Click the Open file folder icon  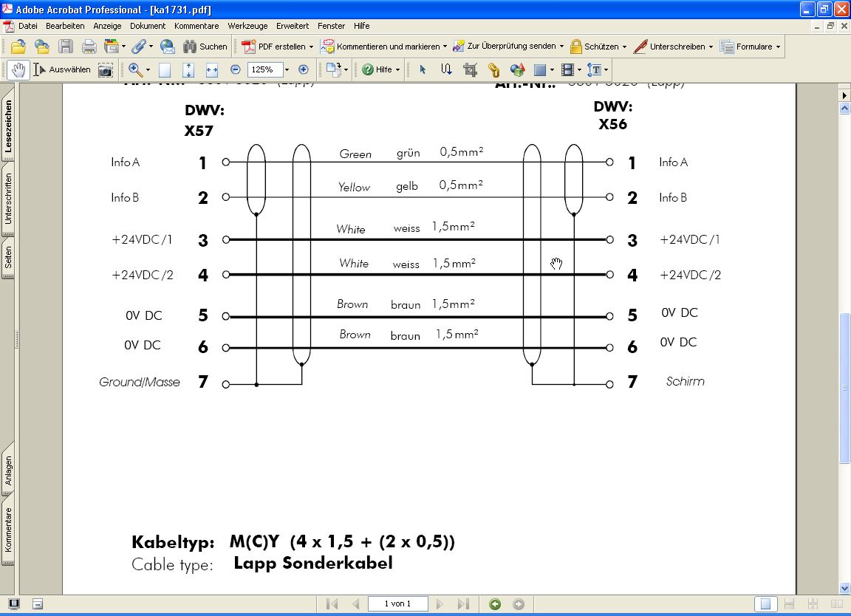pyautogui.click(x=18, y=47)
